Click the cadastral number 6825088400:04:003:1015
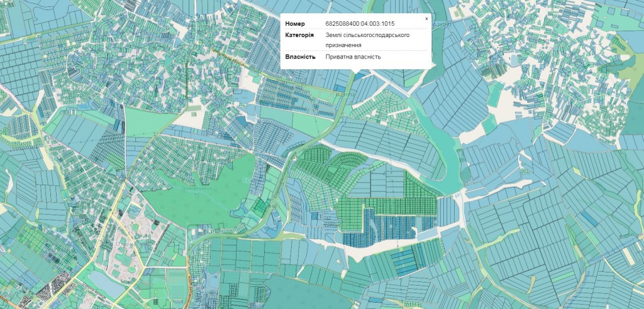Screen dimensions: 644x309 coord(360,24)
